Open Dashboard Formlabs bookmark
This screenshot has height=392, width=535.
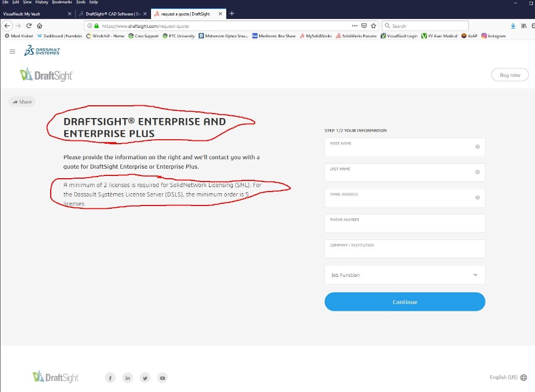click(60, 36)
